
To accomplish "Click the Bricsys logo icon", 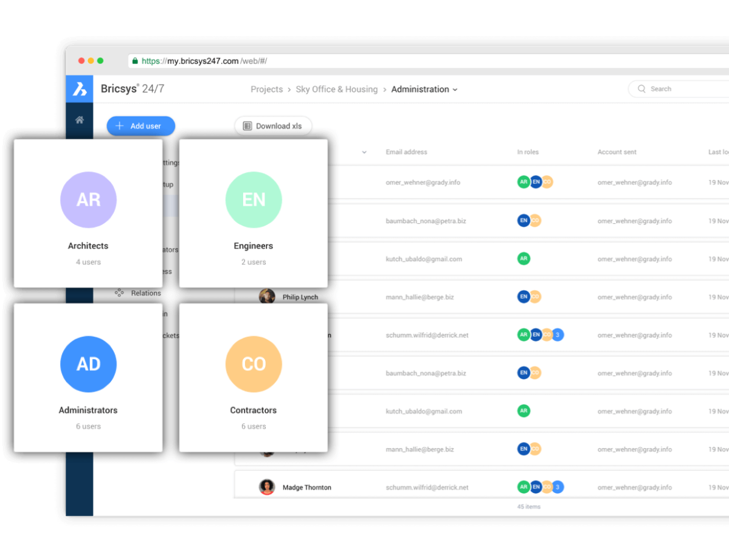I will point(80,89).
